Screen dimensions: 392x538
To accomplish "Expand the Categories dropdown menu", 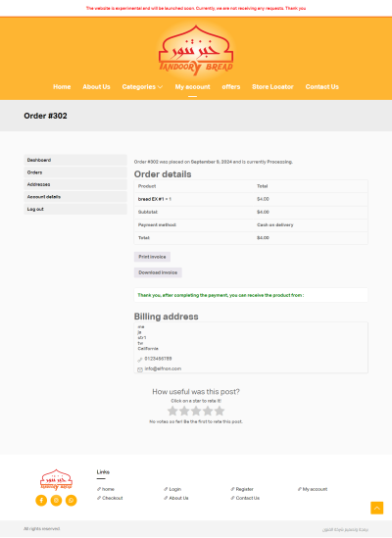I will (x=142, y=87).
